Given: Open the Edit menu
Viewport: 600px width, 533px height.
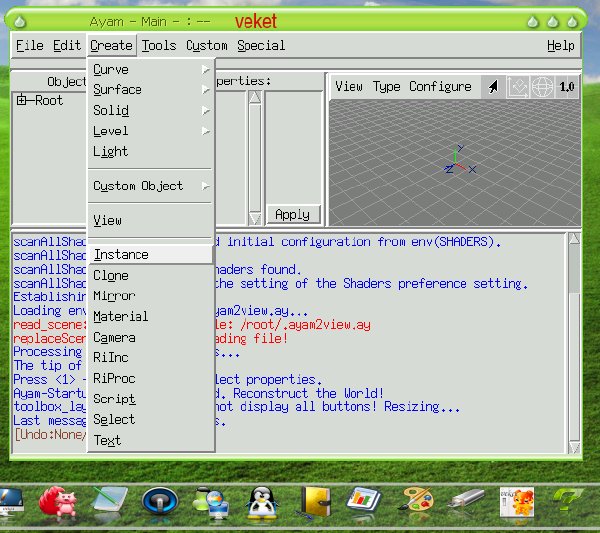Looking at the screenshot, I should pos(67,46).
